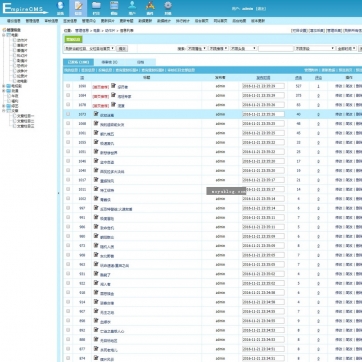The height and width of the screenshot is (362, 362).
Task: Collapse the bottom tree folder with three article subcolumns
Action: [4, 111]
